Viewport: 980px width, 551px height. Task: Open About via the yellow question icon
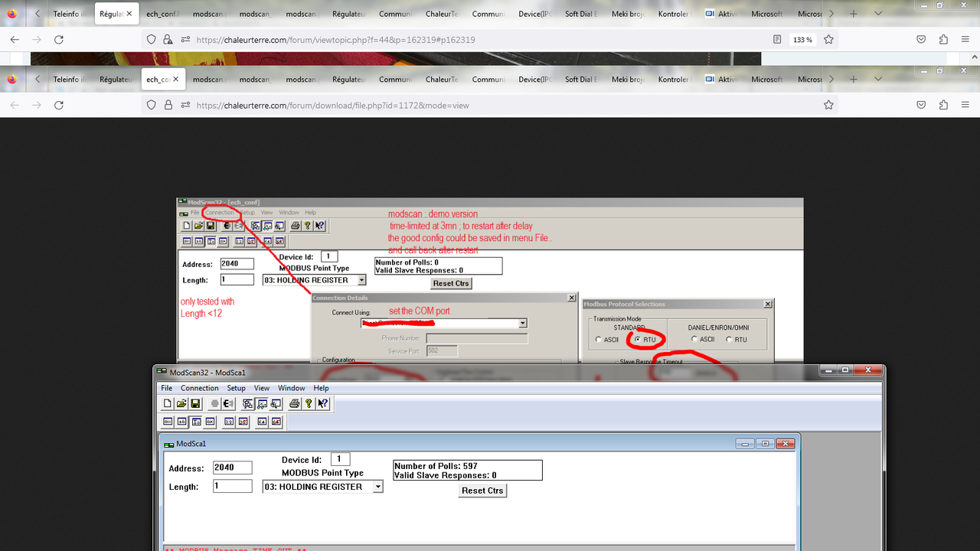[x=308, y=403]
